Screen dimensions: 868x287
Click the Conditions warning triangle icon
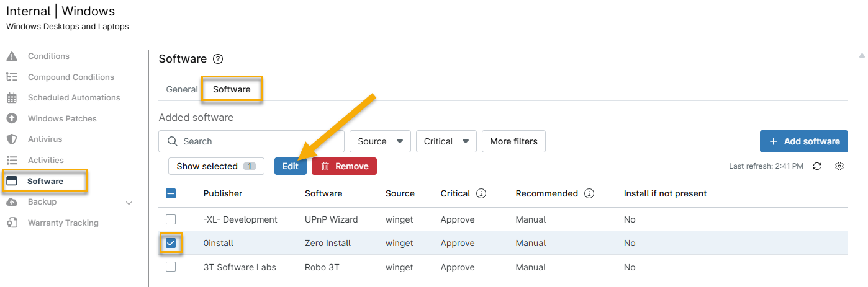(x=12, y=56)
